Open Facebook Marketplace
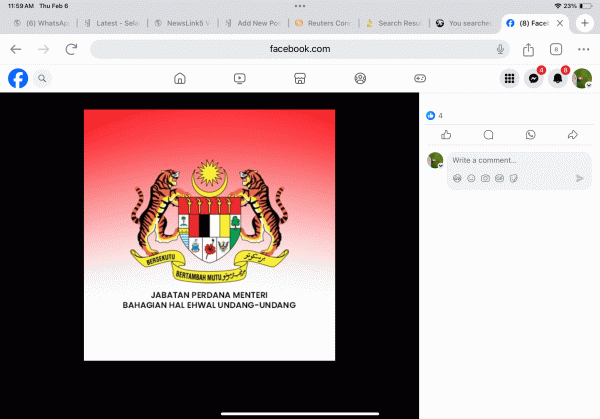The width and height of the screenshot is (600, 419). point(300,78)
